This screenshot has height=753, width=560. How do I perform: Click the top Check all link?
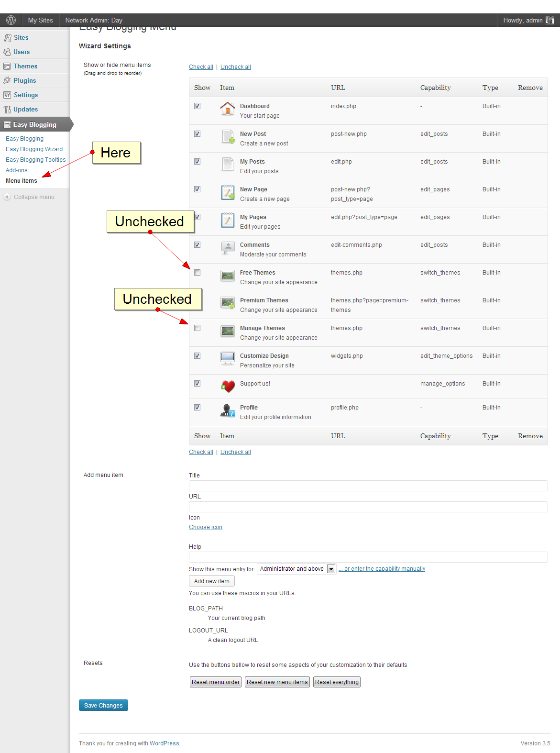click(201, 67)
